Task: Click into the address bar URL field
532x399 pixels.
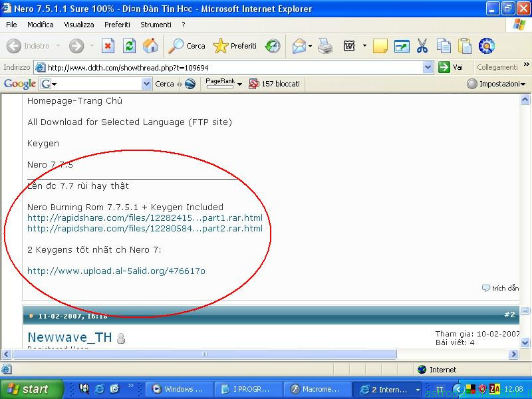Action: tap(235, 68)
